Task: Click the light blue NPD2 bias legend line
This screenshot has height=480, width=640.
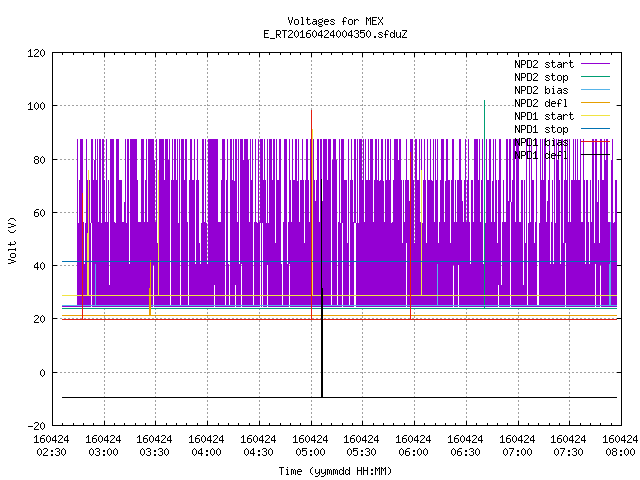Action: [595, 89]
